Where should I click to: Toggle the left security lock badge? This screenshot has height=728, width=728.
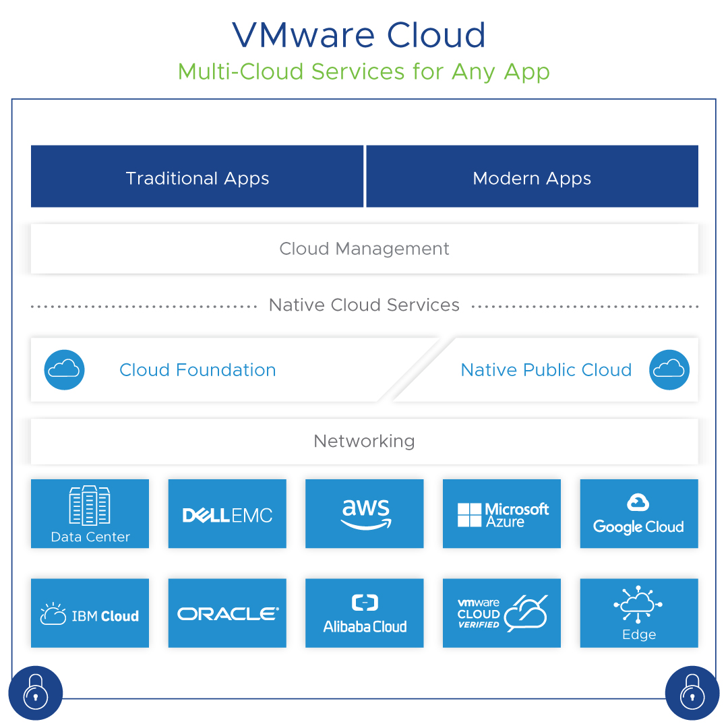tap(35, 692)
